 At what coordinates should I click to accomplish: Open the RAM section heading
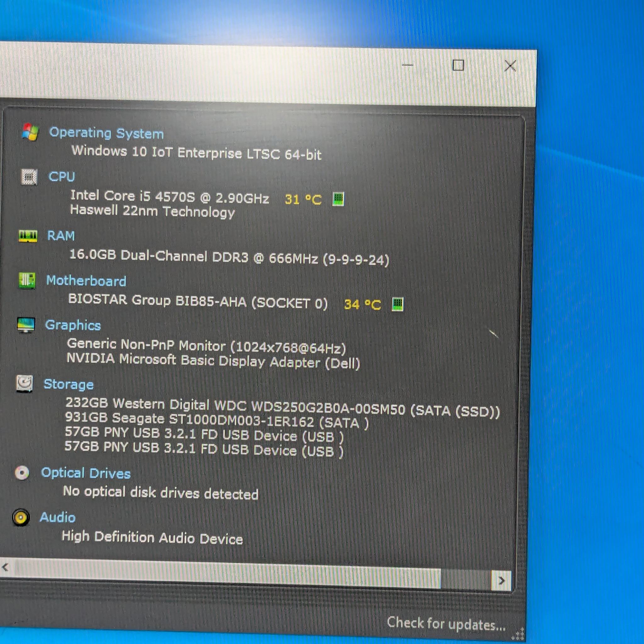[x=61, y=236]
